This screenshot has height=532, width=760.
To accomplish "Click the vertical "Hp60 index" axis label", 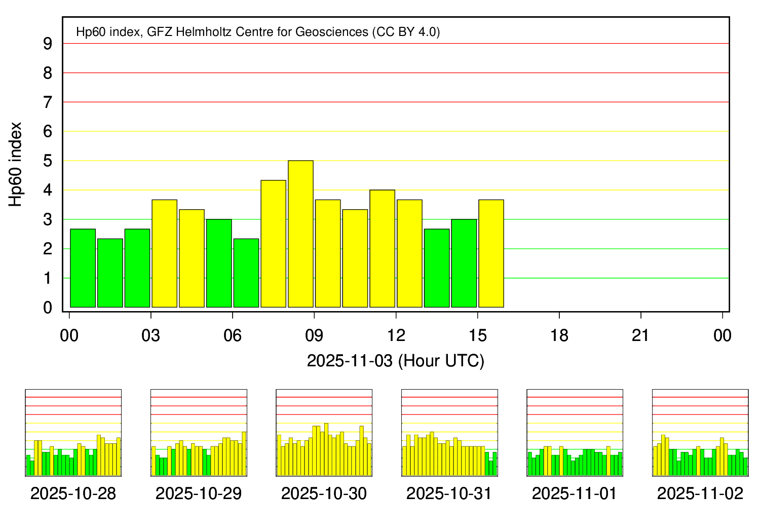I will [x=16, y=164].
